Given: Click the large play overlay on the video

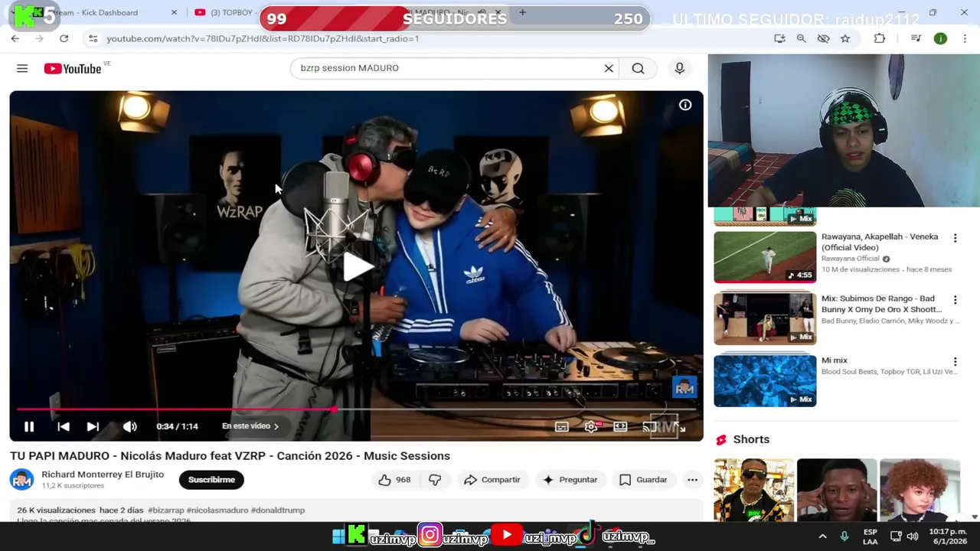Looking at the screenshot, I should tap(357, 266).
